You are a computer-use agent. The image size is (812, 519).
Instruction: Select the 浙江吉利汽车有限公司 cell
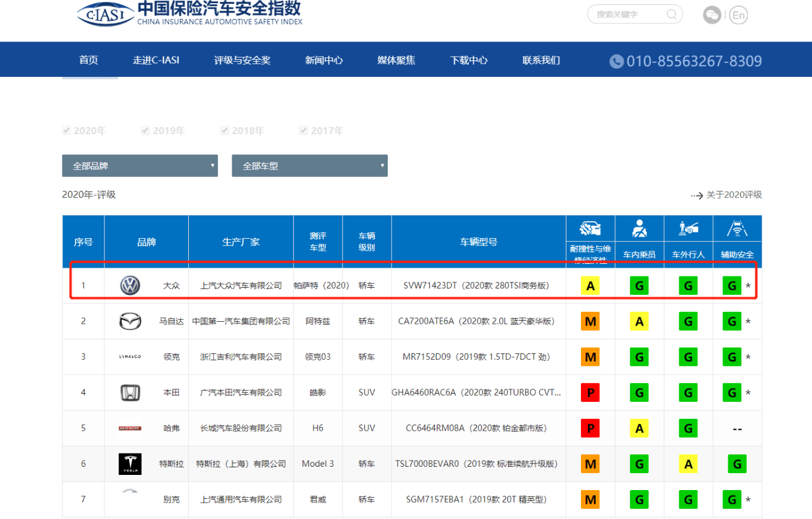pos(241,356)
